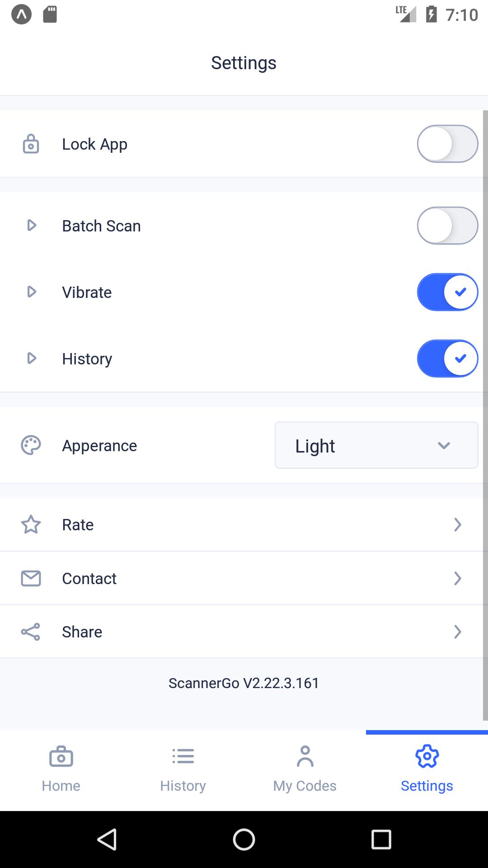Viewport: 488px width, 868px height.
Task: Click the chevron on the Rate row
Action: pos(457,524)
